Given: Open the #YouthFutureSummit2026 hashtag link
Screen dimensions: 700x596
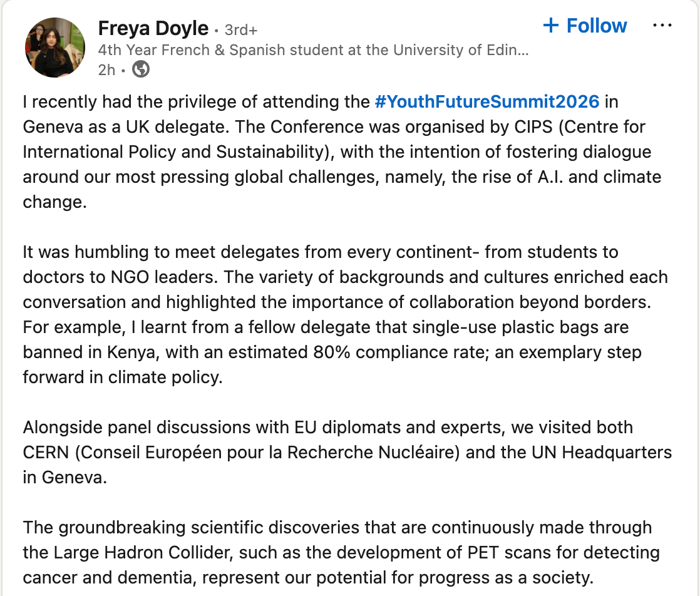Looking at the screenshot, I should 487,101.
